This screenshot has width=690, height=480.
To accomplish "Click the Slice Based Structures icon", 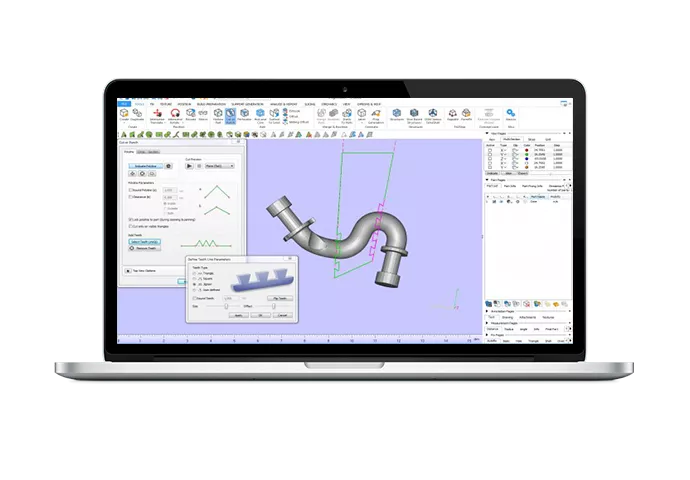I will (x=414, y=114).
